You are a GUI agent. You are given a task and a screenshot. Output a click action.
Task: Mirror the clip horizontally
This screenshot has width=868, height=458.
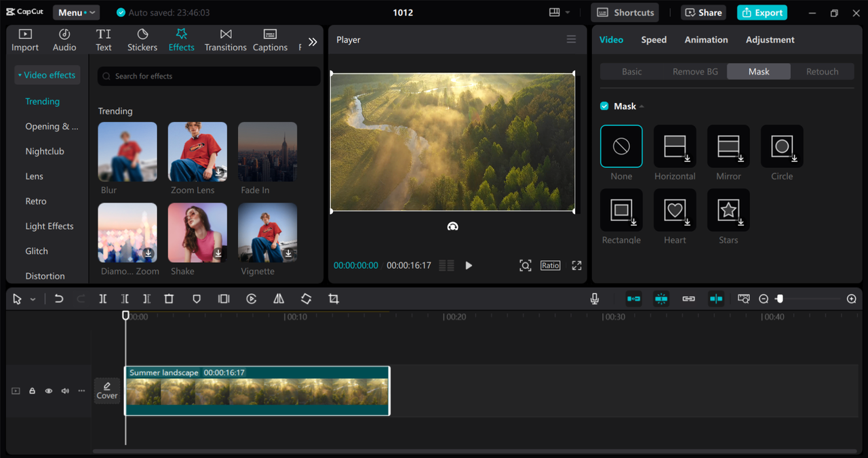(x=279, y=299)
